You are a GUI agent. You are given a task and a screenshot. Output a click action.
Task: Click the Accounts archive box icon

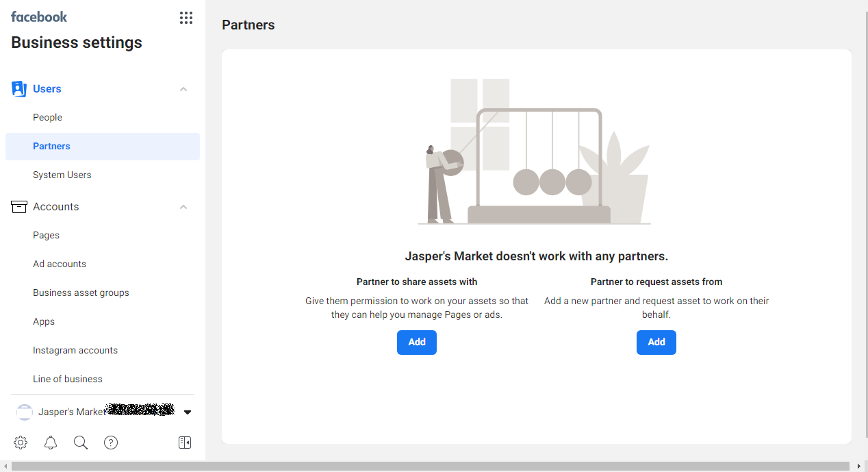point(19,207)
